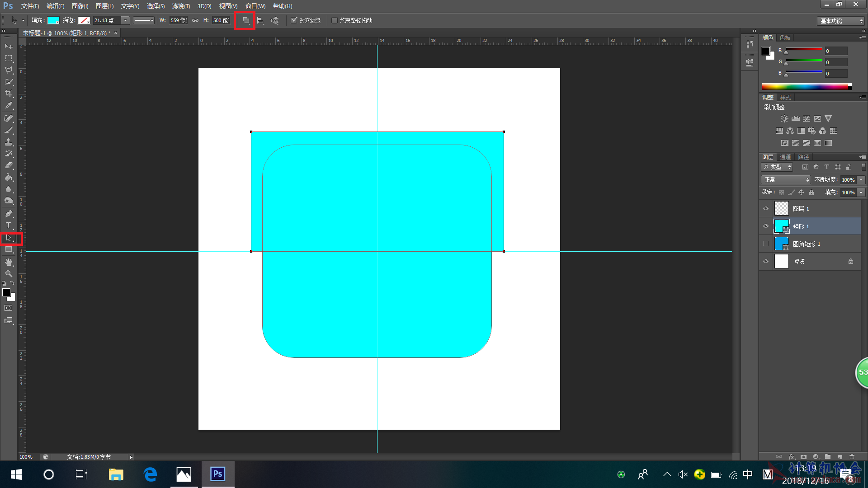
Task: Switch to 路径 tab
Action: [803, 157]
